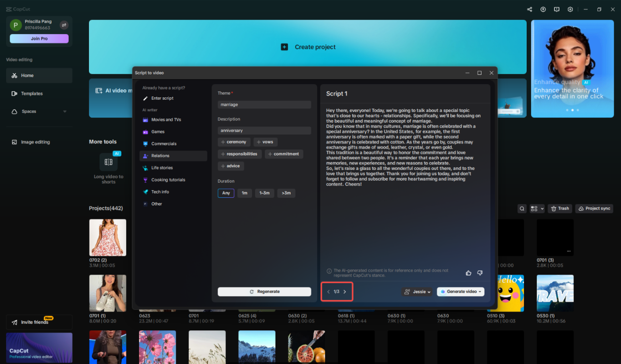Screen dimensions: 621x364
Task: Select Tech info AI writer category
Action: pos(173,192)
